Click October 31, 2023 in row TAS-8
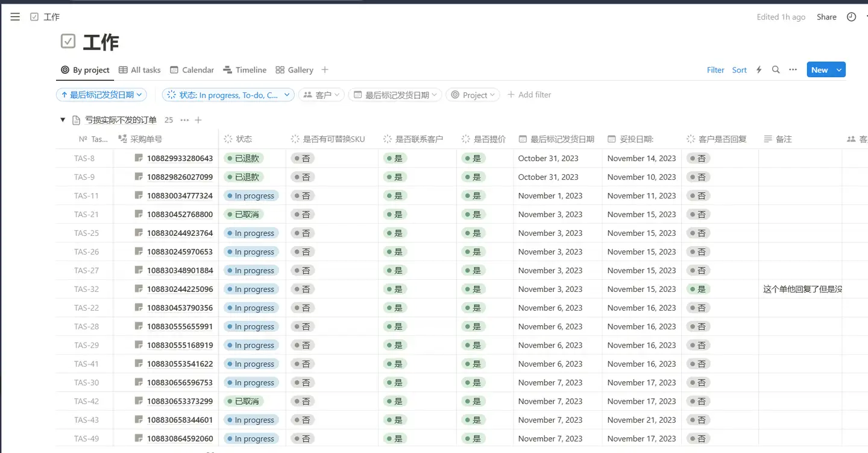The width and height of the screenshot is (868, 453). (548, 158)
